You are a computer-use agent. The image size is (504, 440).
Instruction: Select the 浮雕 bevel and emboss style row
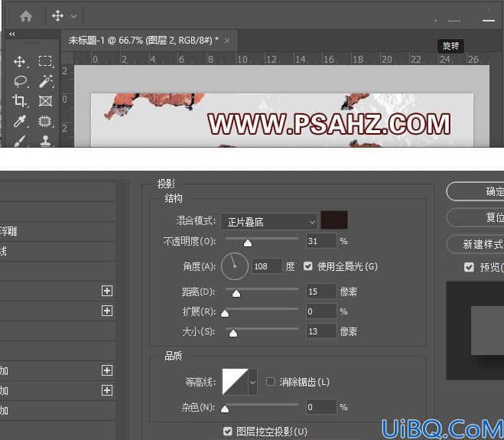click(x=58, y=231)
